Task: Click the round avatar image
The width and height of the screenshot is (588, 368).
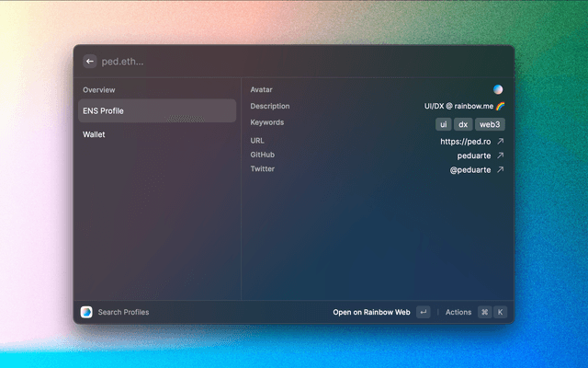Action: pos(498,90)
